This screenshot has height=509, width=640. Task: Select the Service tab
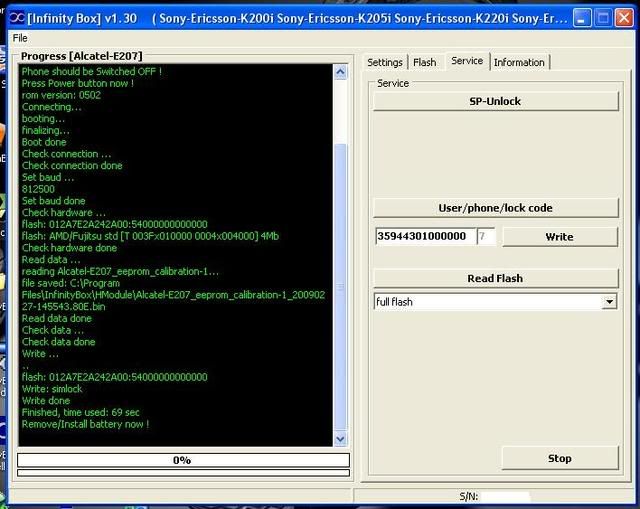tap(467, 61)
